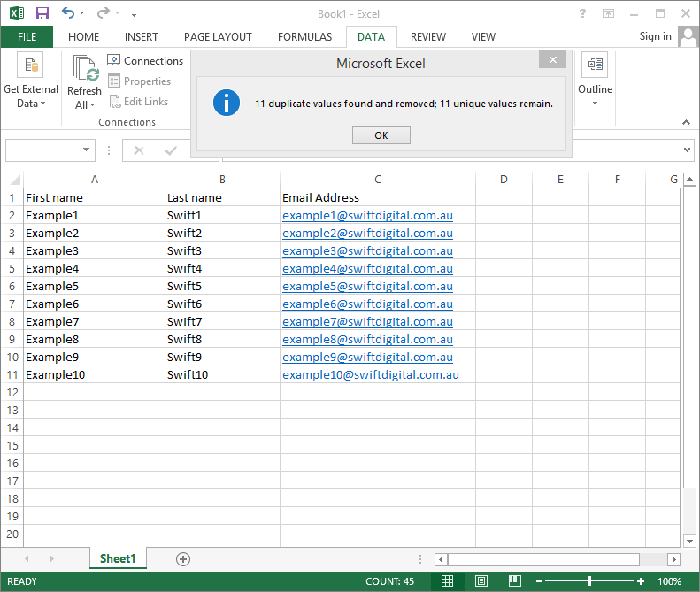The height and width of the screenshot is (592, 700).
Task: Click Sign in link
Action: [655, 36]
